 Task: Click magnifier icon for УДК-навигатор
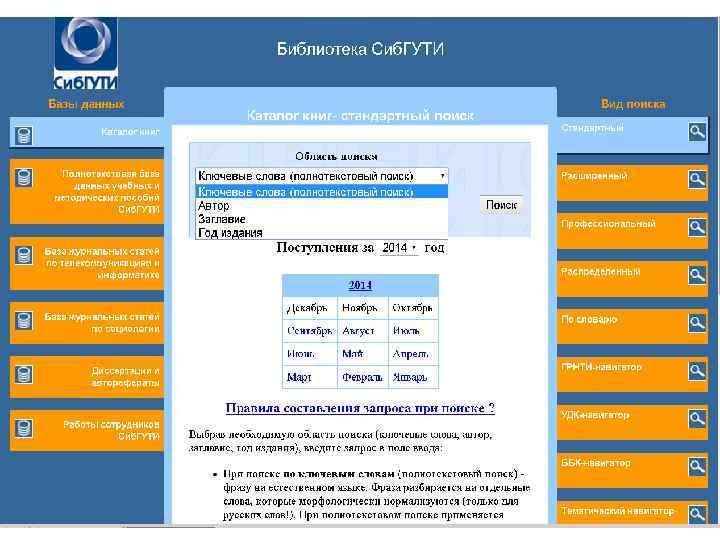pos(697,418)
